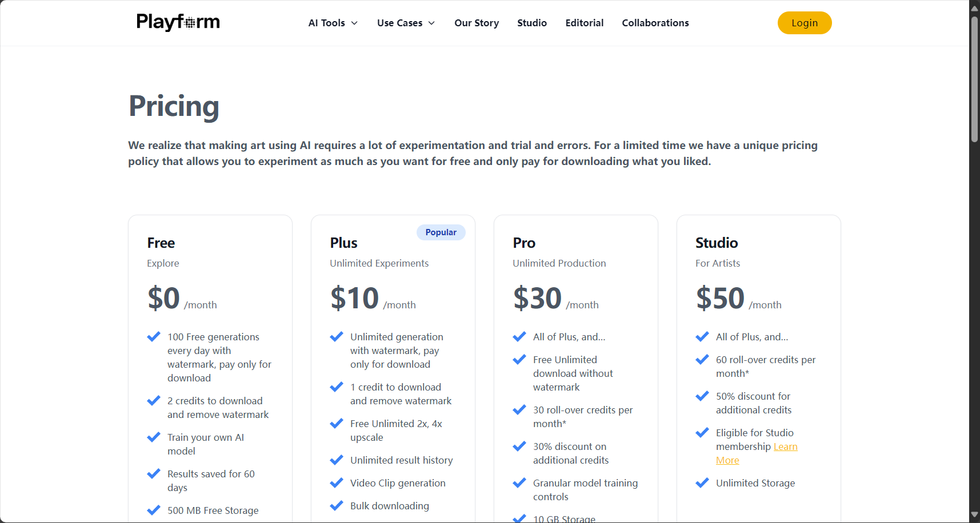Viewport: 980px width, 523px height.
Task: Click checkmark next to Unlimited Storage
Action: tap(702, 483)
